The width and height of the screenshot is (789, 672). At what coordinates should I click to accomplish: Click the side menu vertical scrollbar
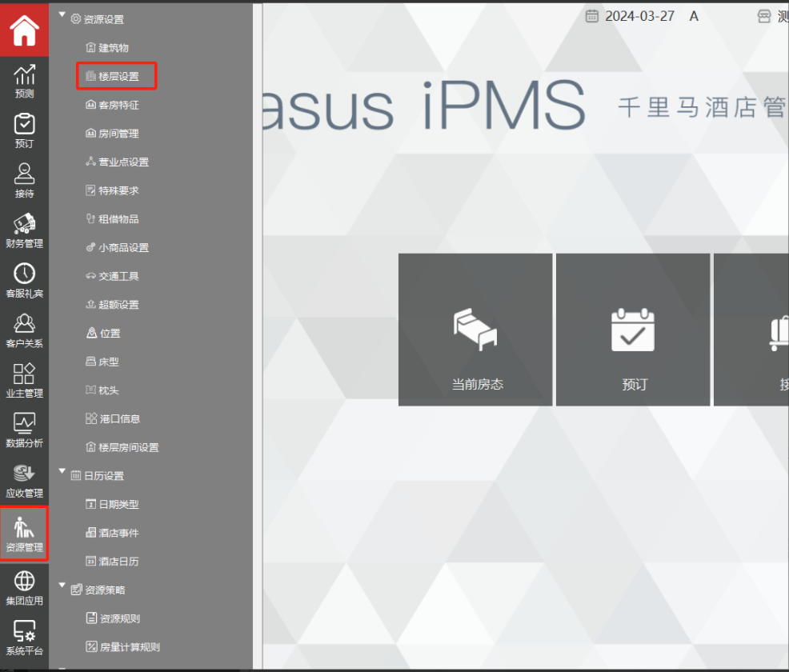(x=258, y=320)
